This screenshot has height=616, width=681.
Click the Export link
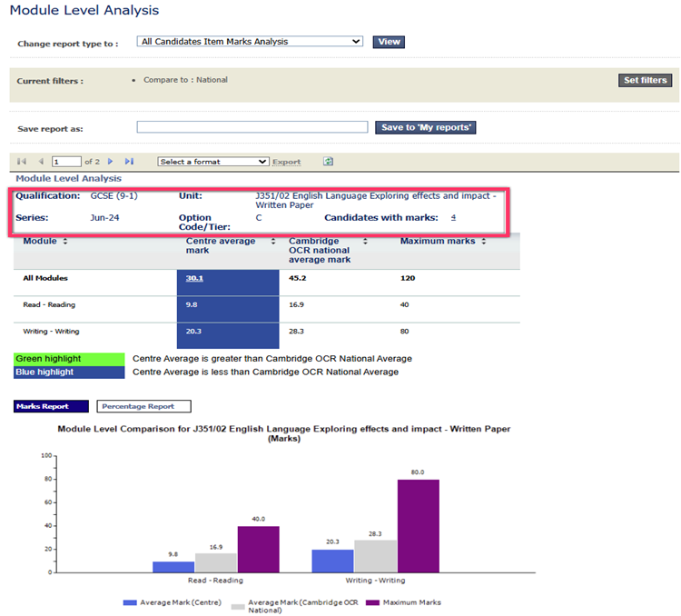287,162
